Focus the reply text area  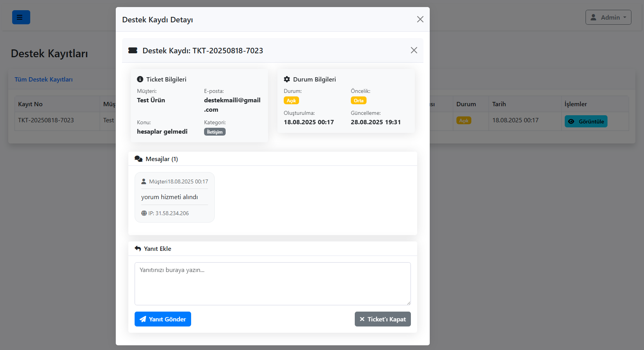pyautogui.click(x=273, y=284)
